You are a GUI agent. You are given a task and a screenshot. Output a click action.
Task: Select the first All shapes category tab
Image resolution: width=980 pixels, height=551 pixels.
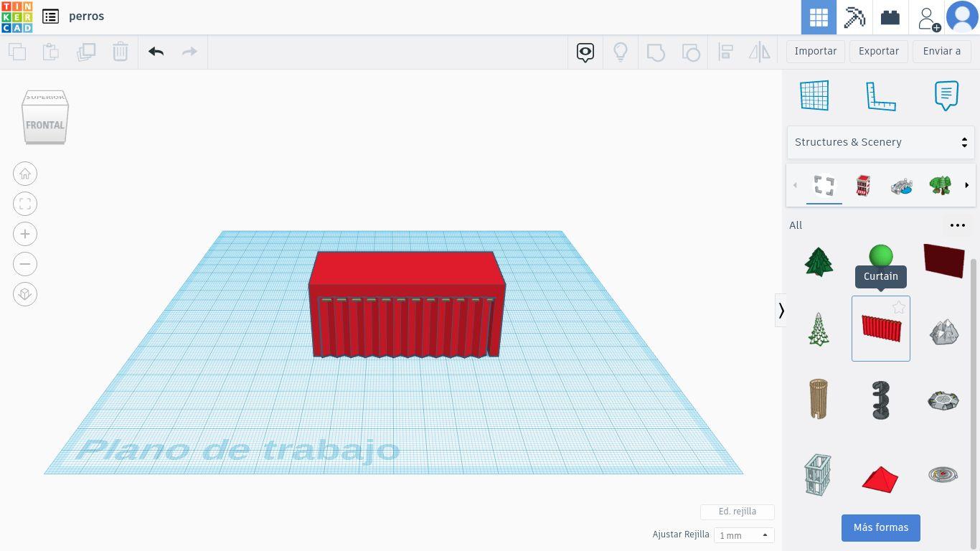[x=824, y=186]
